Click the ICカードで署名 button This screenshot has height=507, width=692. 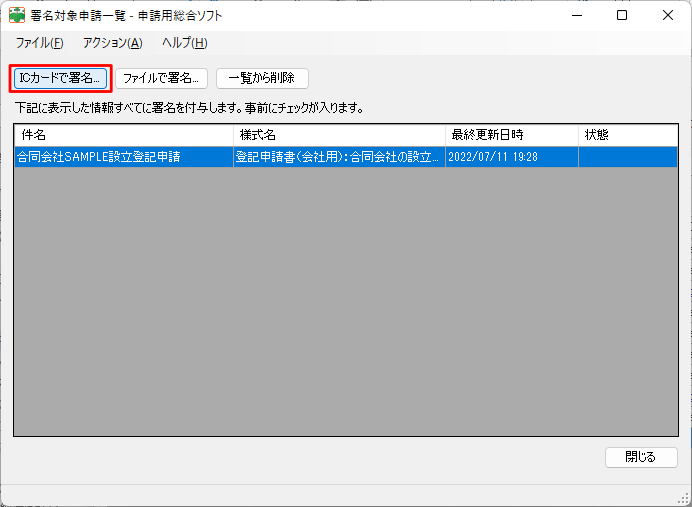coord(60,78)
